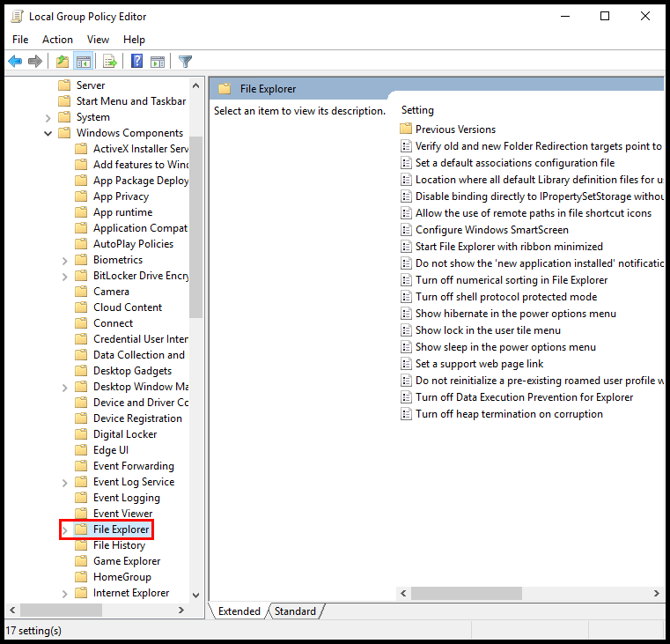Screen dimensions: 670x644
Task: Select the Cloud Content tree item
Action: 128,307
